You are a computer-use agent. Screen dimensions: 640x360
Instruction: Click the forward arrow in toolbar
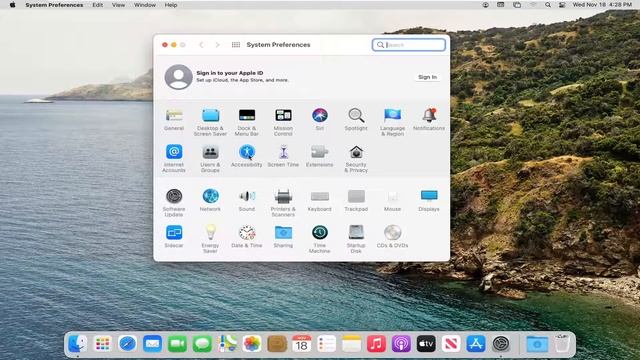218,45
